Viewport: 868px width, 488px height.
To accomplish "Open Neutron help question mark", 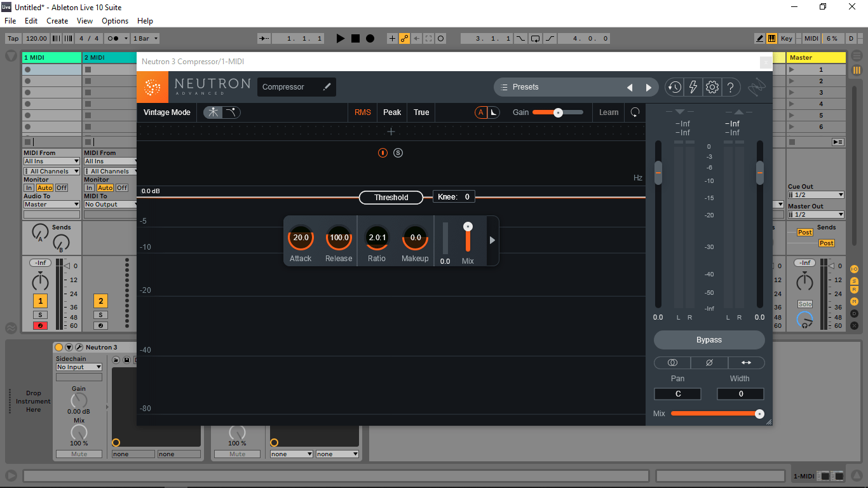I will click(x=731, y=87).
